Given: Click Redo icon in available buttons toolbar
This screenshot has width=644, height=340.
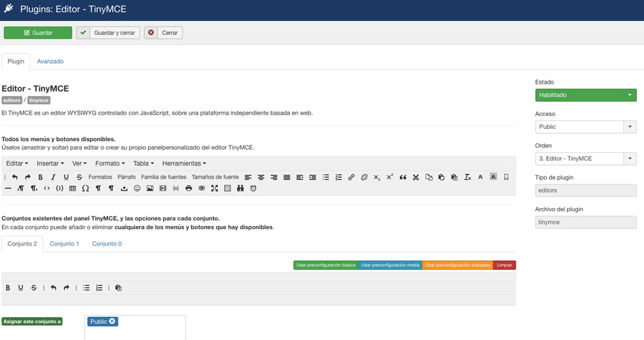Looking at the screenshot, I should [28, 177].
